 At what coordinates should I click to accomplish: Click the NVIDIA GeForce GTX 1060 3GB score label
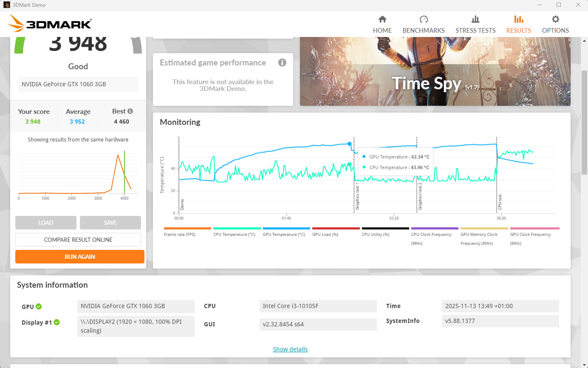tap(78, 84)
